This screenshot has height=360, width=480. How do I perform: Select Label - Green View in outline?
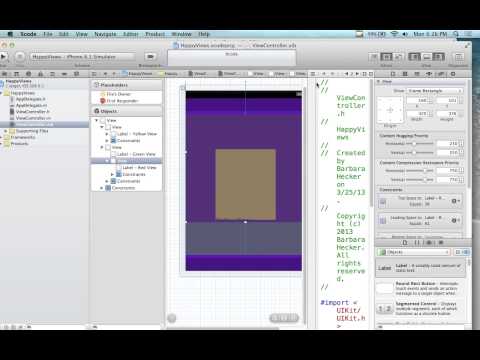click(x=136, y=154)
